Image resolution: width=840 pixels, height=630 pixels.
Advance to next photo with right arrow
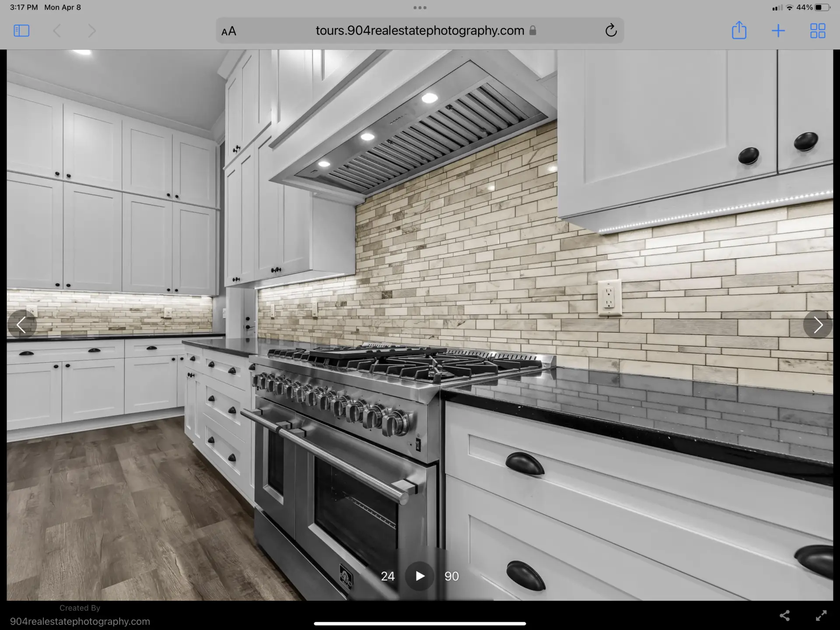pyautogui.click(x=818, y=325)
